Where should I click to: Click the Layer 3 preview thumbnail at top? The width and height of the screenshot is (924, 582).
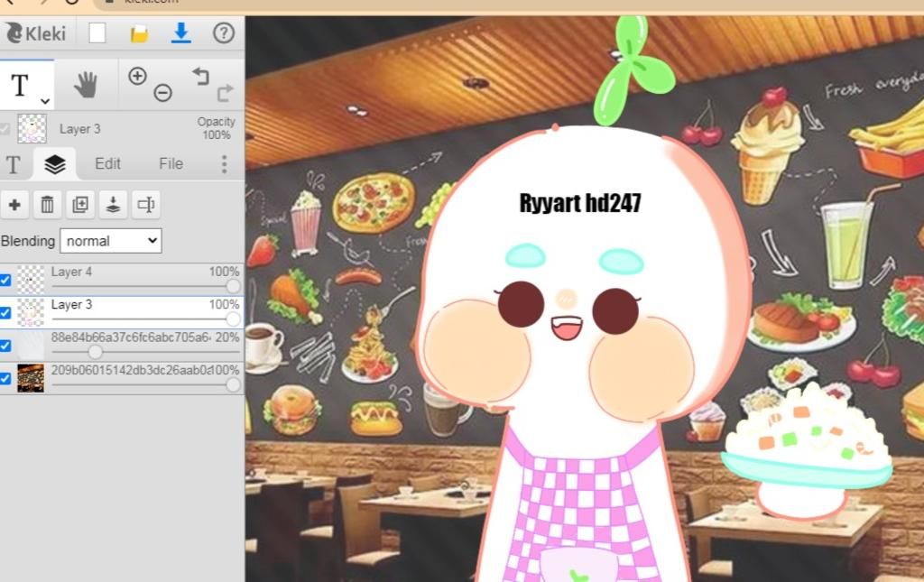click(32, 128)
